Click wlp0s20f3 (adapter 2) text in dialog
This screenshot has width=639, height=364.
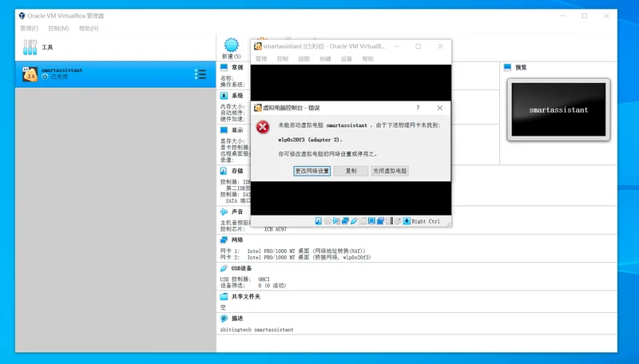[x=310, y=140]
